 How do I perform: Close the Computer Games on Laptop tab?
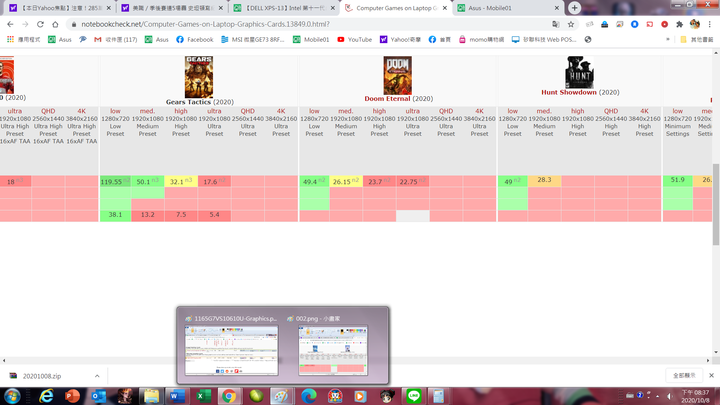click(444, 8)
